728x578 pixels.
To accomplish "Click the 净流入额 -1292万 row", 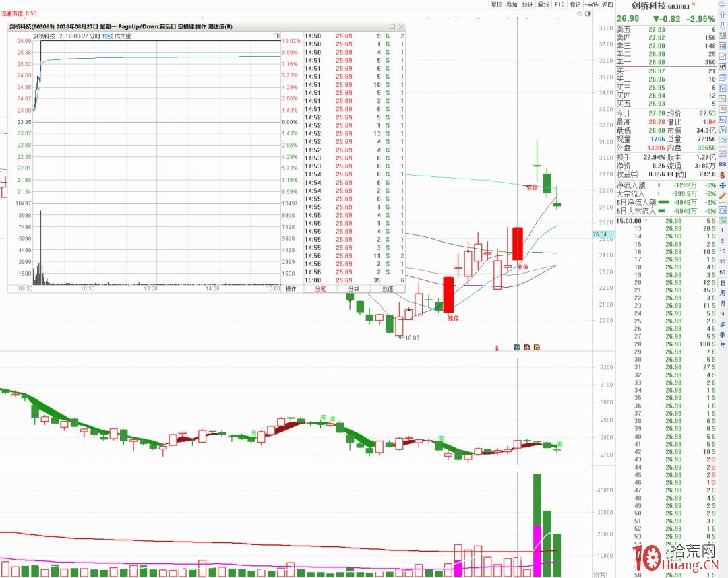I will tap(666, 185).
